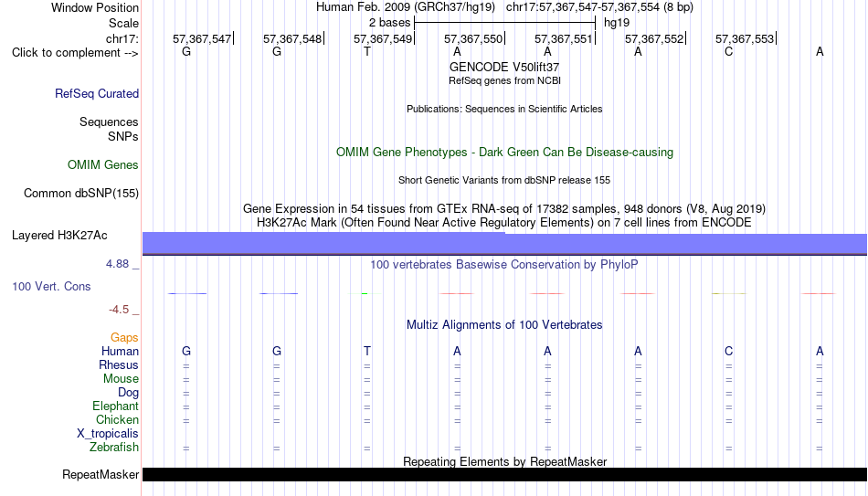This screenshot has height=496, width=868.
Task: Click 'RefSeq genes from NCBI' title
Action: pos(504,80)
